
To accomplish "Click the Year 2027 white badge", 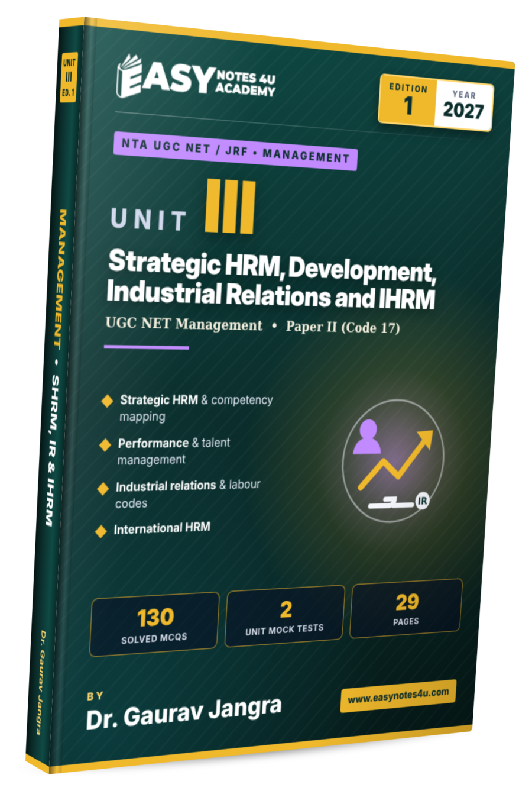I will tap(463, 106).
